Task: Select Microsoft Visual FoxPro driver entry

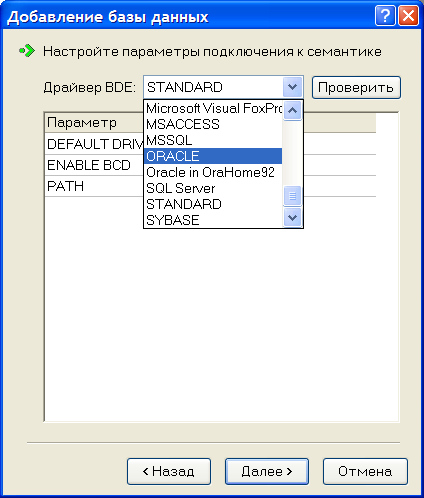Action: pyautogui.click(x=213, y=108)
